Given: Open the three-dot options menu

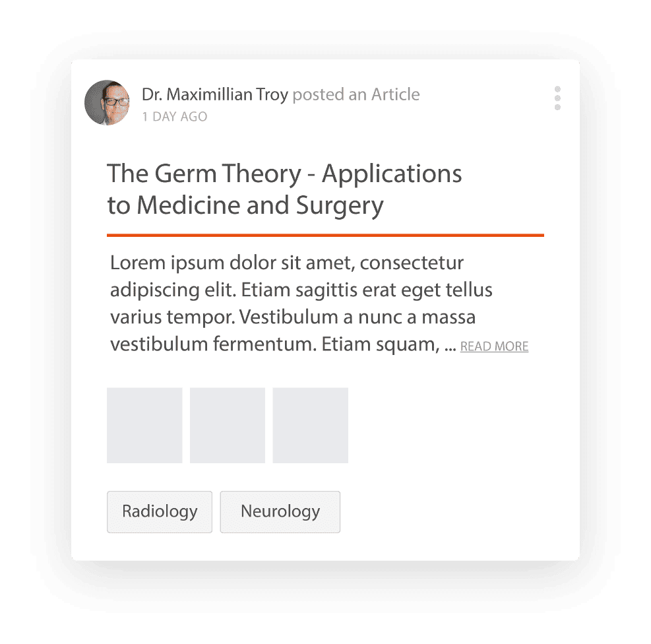Looking at the screenshot, I should click(557, 98).
